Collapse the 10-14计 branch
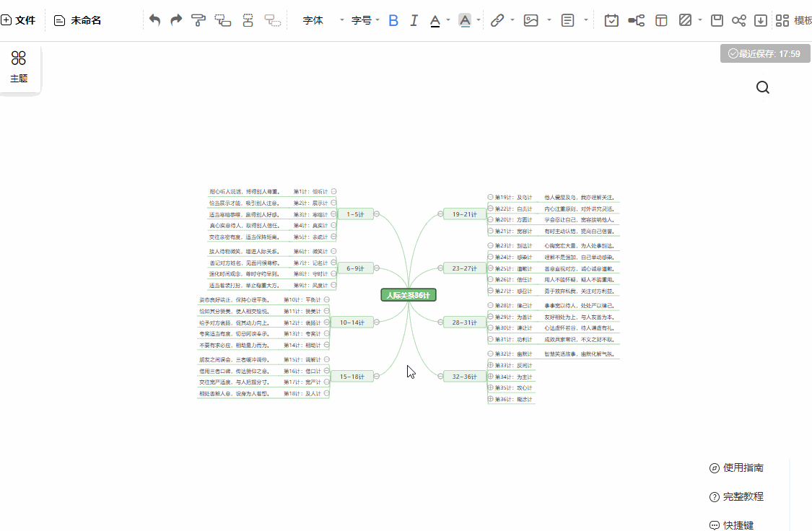812x531 pixels. tap(377, 322)
